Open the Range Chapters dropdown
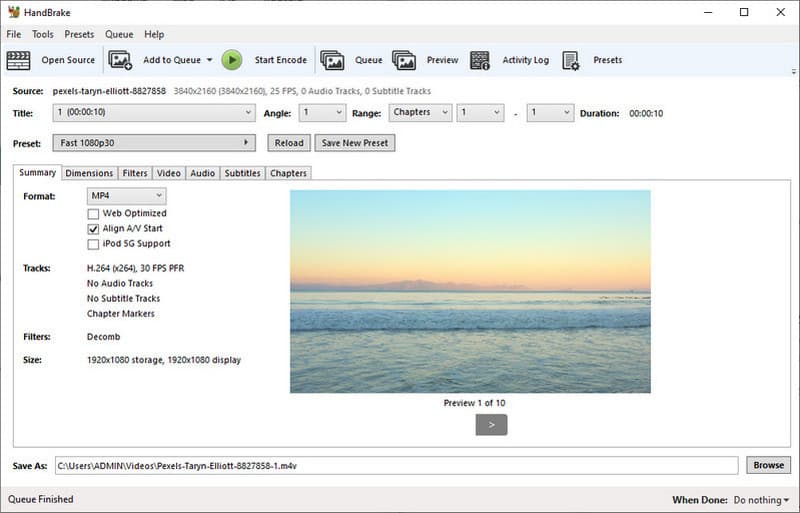The image size is (800, 513). click(420, 113)
